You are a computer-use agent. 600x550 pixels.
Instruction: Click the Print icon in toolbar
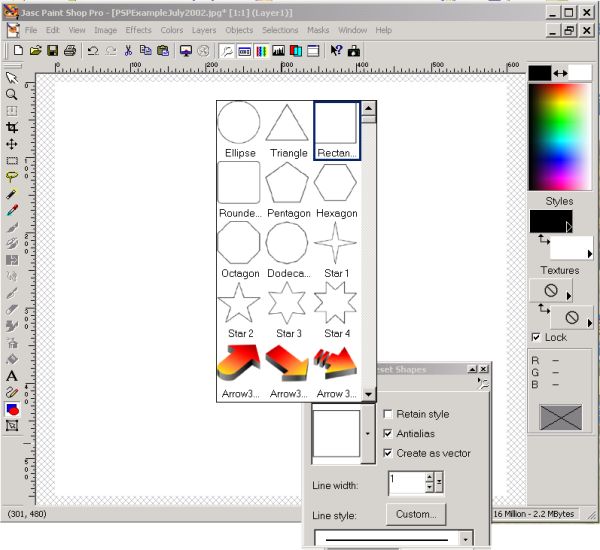click(x=70, y=50)
